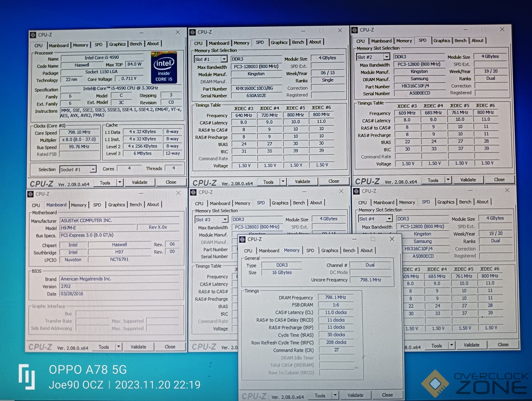Switch to the Mainboard tab in the processor window
The height and width of the screenshot is (401, 532).
click(58, 45)
